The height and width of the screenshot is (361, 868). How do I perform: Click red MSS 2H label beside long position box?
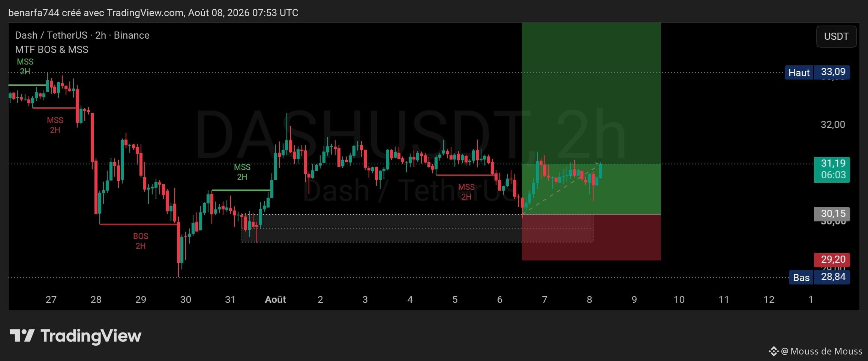coord(466,192)
